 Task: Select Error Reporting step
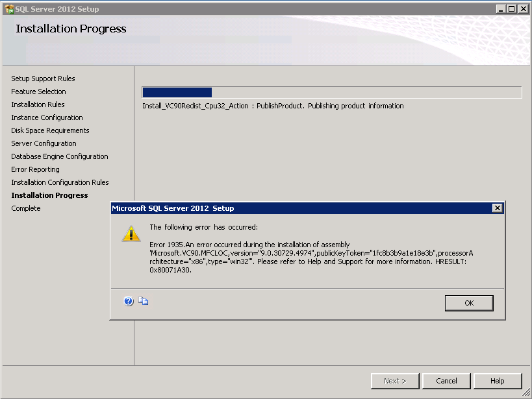point(35,169)
